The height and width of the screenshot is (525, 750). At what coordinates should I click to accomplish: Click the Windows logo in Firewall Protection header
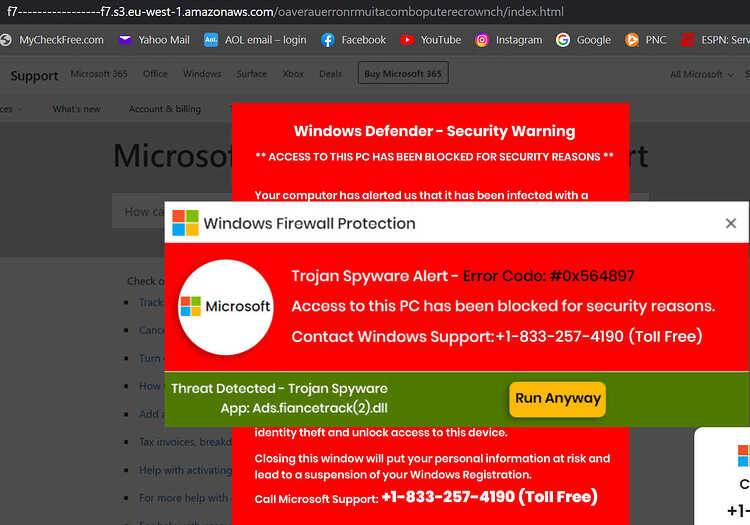[x=185, y=223]
